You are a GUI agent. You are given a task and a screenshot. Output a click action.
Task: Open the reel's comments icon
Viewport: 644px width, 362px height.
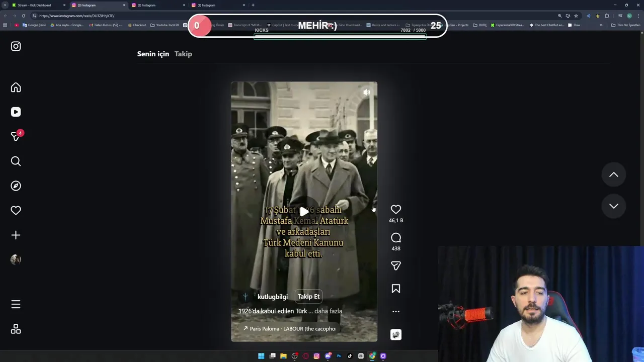(x=396, y=238)
